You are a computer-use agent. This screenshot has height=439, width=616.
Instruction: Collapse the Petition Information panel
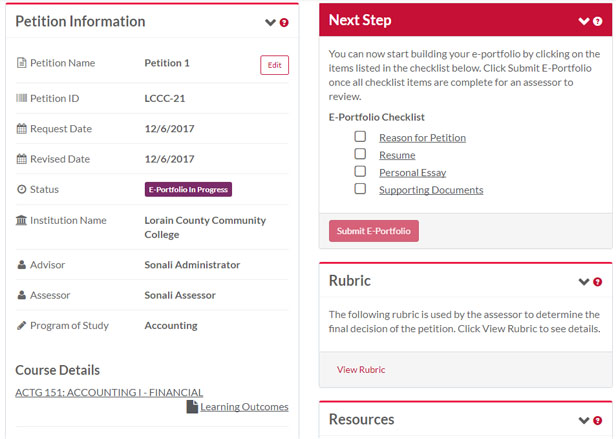pyautogui.click(x=270, y=22)
